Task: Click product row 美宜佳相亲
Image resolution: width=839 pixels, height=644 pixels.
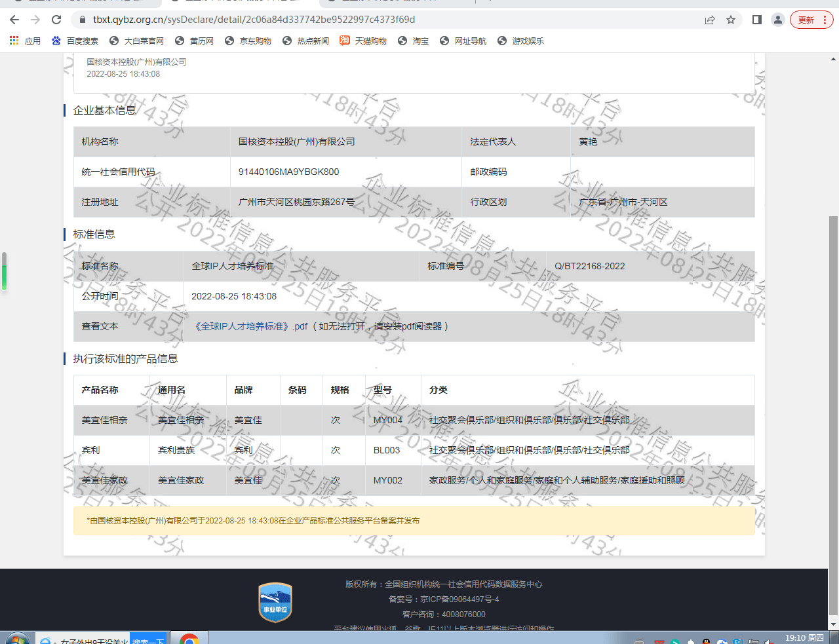Action: click(x=414, y=420)
